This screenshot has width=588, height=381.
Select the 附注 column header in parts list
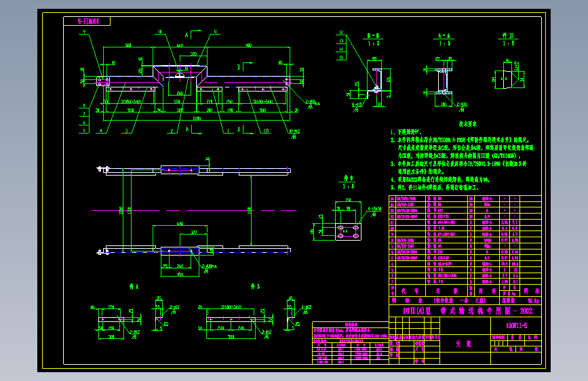pos(532,291)
